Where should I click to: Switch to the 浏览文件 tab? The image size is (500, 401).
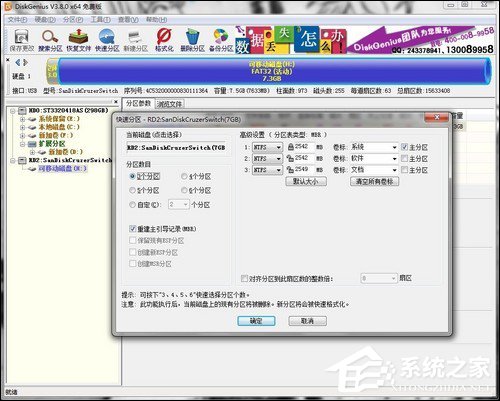click(x=169, y=104)
